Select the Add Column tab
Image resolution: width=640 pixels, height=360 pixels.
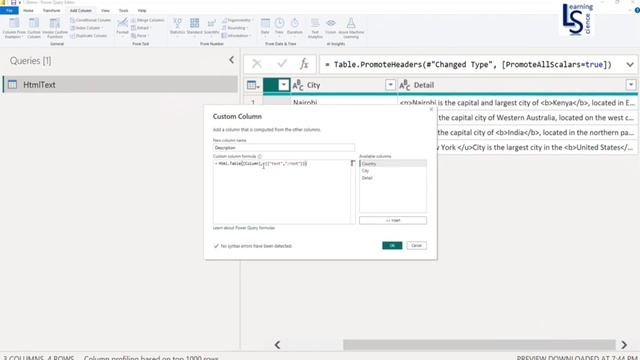80,10
